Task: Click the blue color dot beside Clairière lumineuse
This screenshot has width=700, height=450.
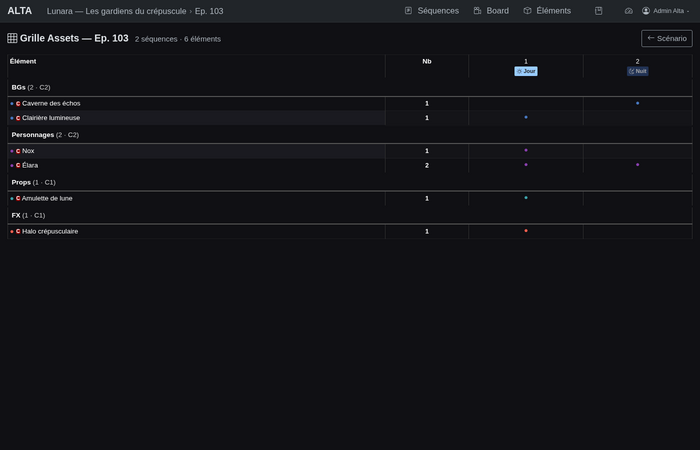Action: coord(12,118)
